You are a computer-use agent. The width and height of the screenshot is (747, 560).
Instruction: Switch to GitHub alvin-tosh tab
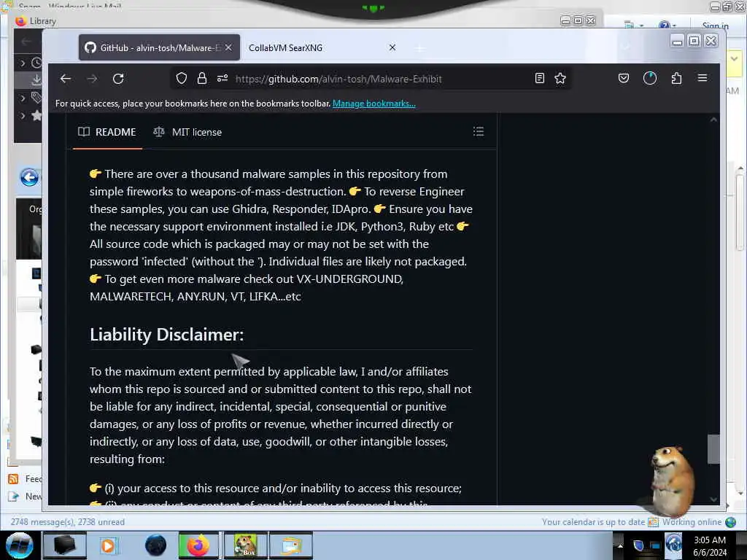(x=159, y=47)
